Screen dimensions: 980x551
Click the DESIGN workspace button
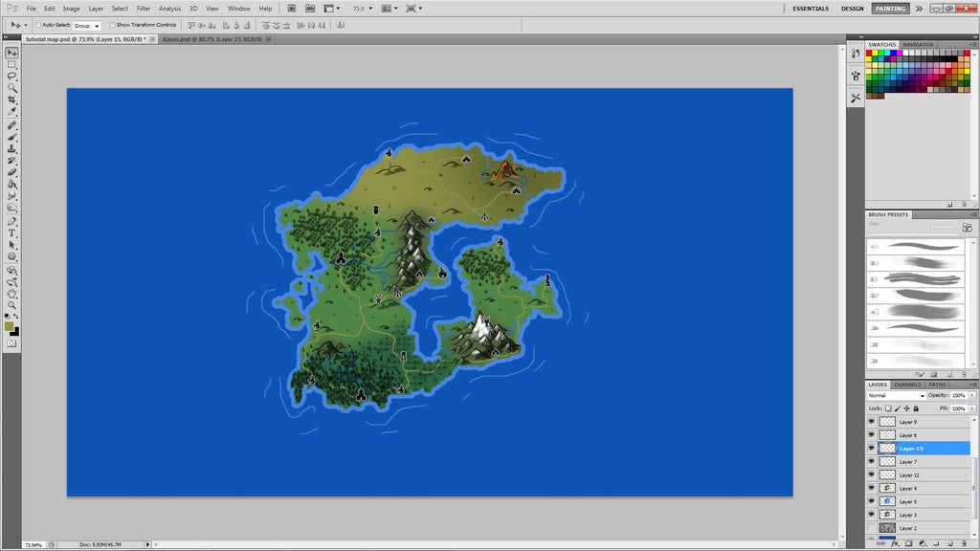tap(852, 8)
